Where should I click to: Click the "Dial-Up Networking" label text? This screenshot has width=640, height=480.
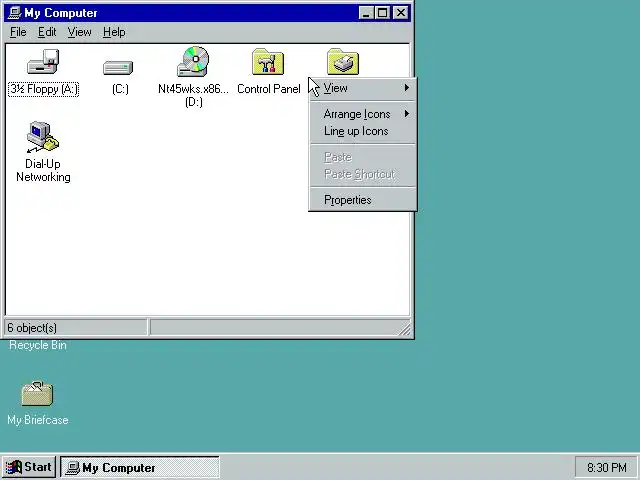tap(43, 171)
